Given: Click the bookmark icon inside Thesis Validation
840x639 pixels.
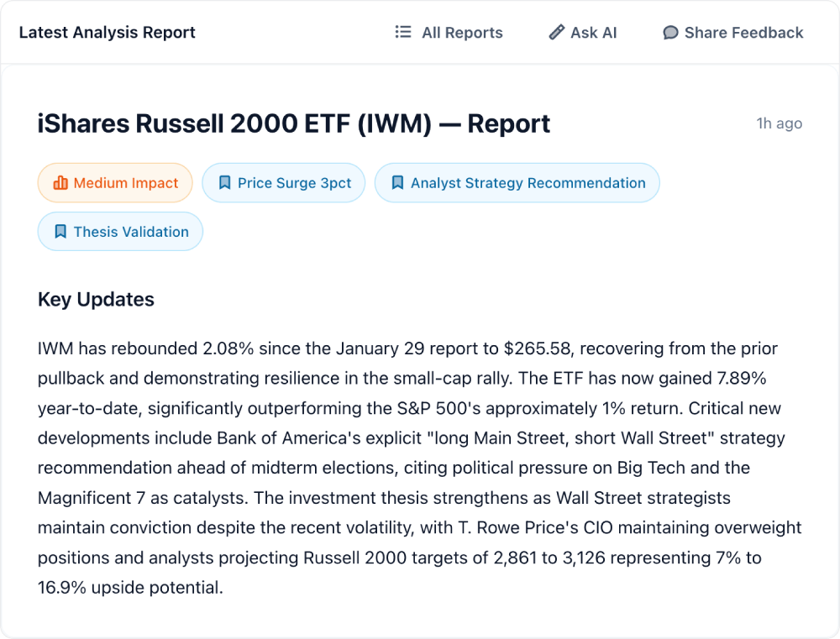Looking at the screenshot, I should [60, 232].
